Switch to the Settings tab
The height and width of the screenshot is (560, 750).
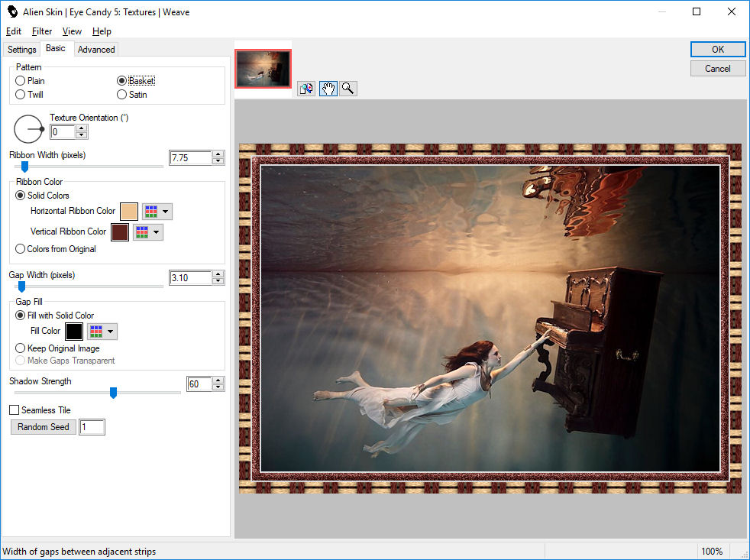(x=22, y=50)
